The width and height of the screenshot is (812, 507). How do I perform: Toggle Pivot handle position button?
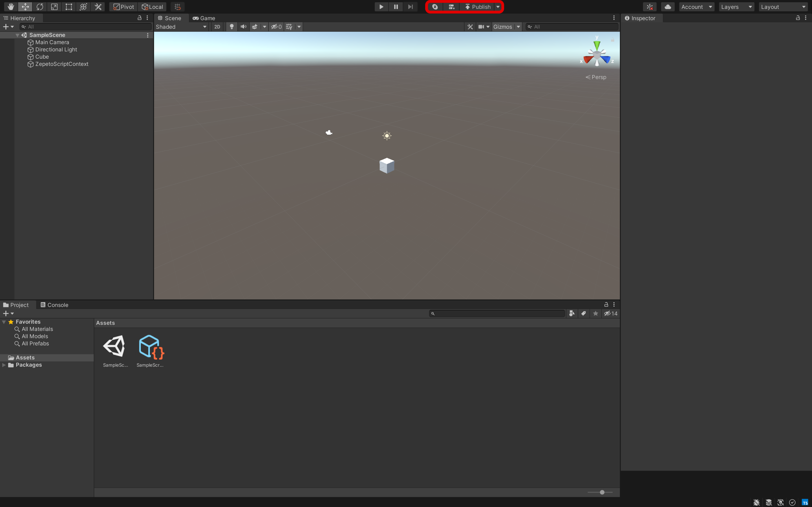(x=123, y=7)
